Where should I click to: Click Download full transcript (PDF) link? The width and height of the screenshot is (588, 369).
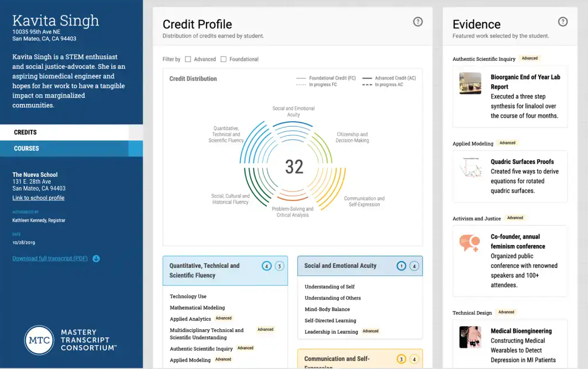pos(50,258)
